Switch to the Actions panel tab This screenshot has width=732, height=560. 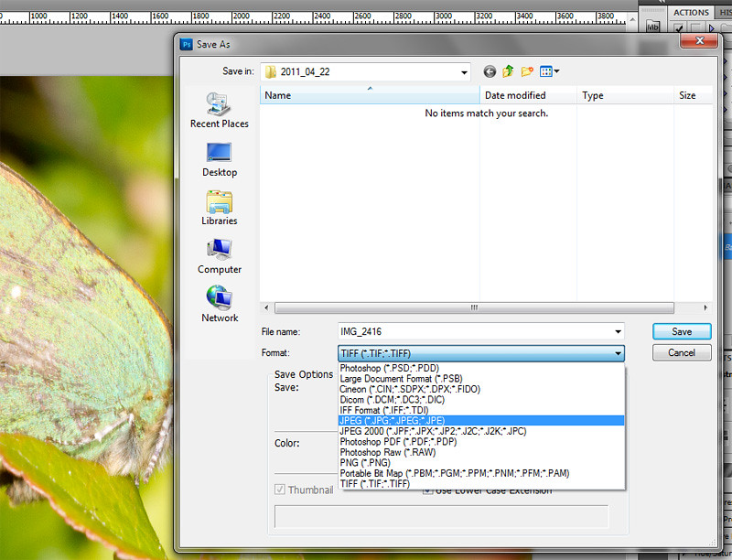[x=691, y=12]
